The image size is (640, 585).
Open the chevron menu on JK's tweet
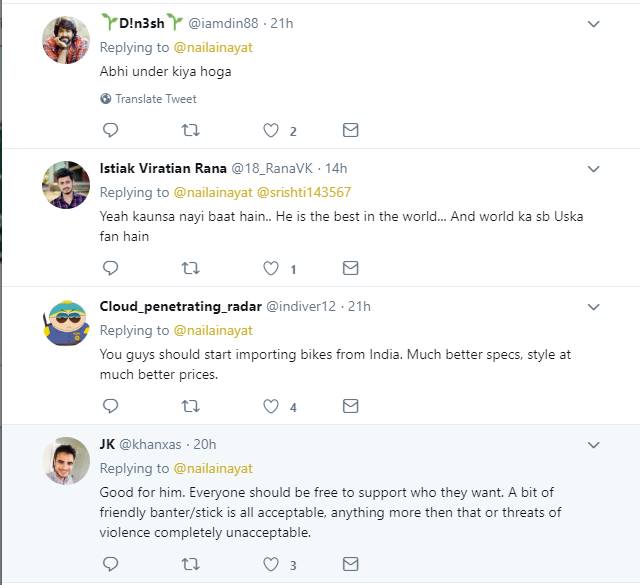point(593,444)
